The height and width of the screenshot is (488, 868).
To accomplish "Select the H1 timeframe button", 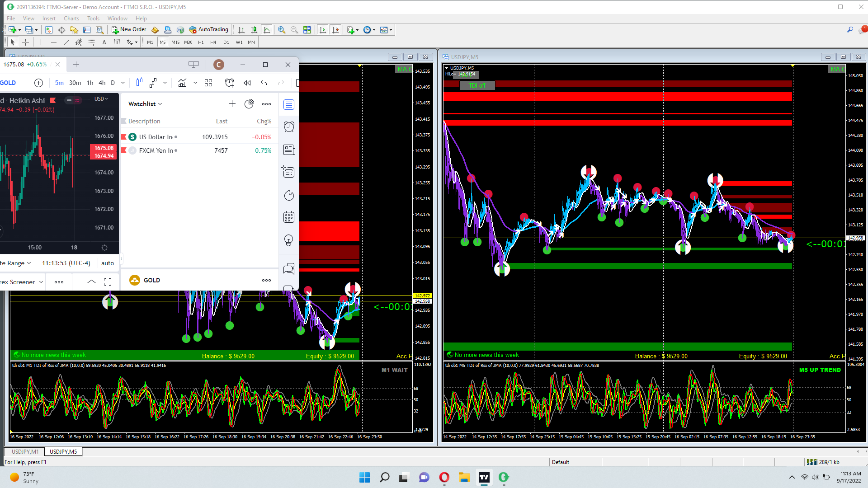I will (x=201, y=42).
